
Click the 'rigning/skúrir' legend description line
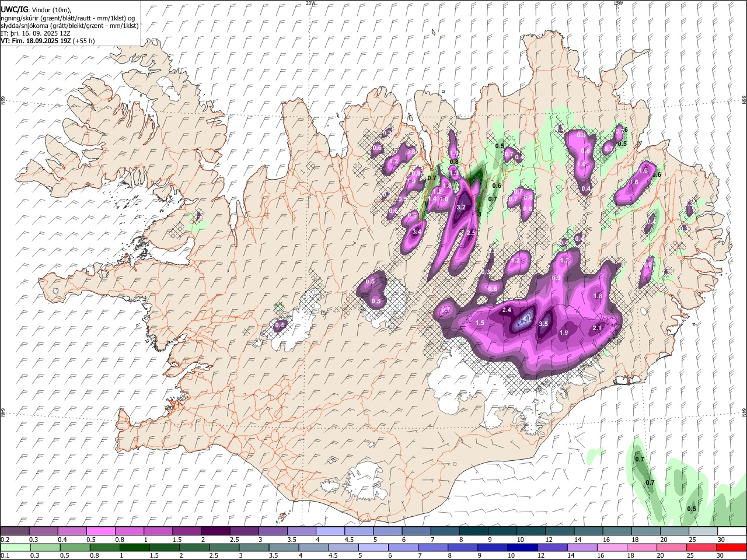tap(68, 18)
